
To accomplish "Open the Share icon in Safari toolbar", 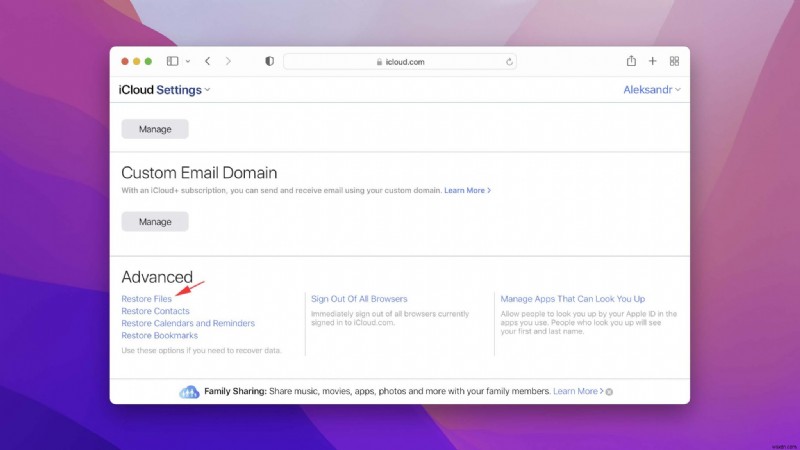I will pos(631,61).
